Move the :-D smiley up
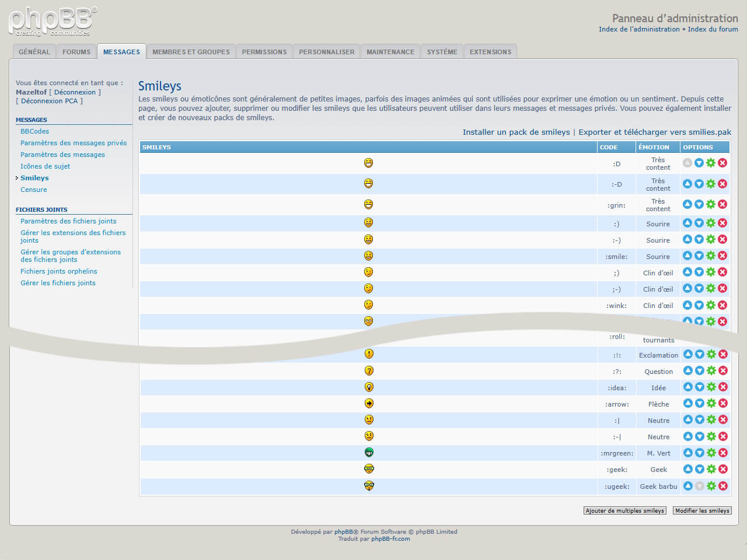This screenshot has height=560, width=747. (687, 184)
